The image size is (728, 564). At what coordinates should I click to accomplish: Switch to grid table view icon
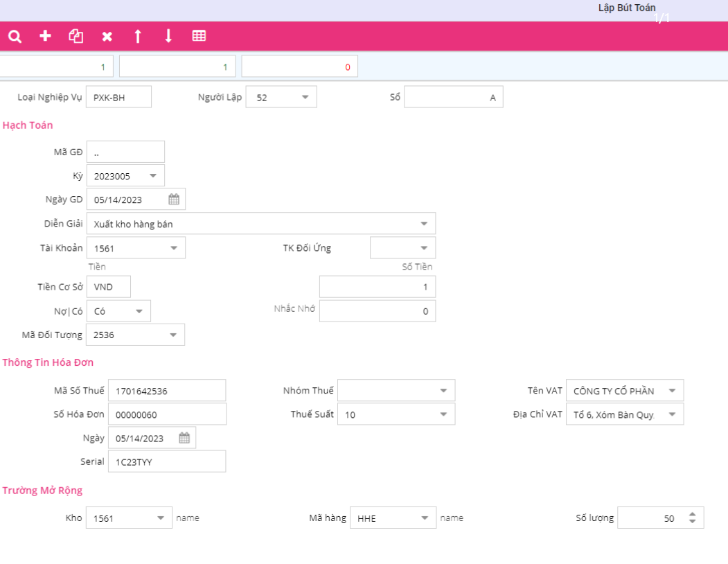click(x=199, y=36)
